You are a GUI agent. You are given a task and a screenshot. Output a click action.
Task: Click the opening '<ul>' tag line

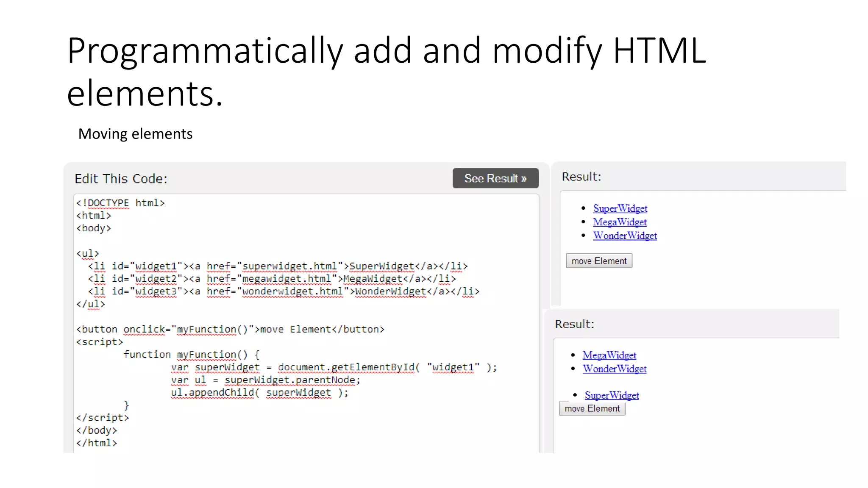[x=88, y=253]
